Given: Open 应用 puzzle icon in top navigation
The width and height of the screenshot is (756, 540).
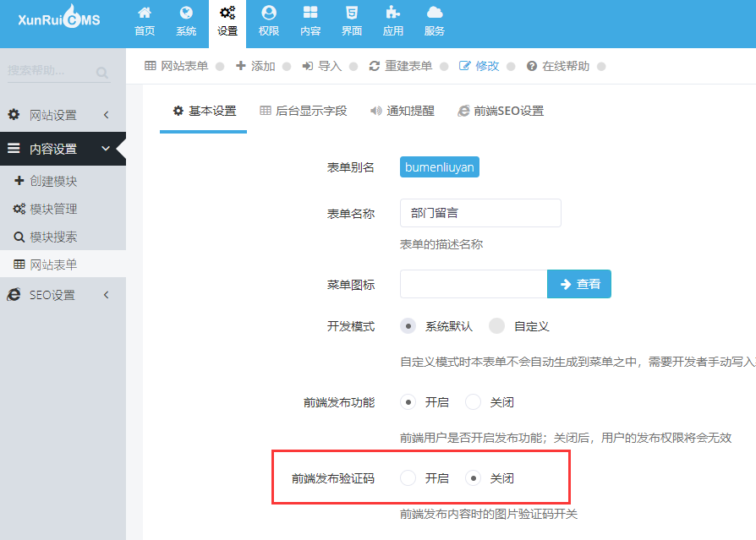Looking at the screenshot, I should 393,13.
